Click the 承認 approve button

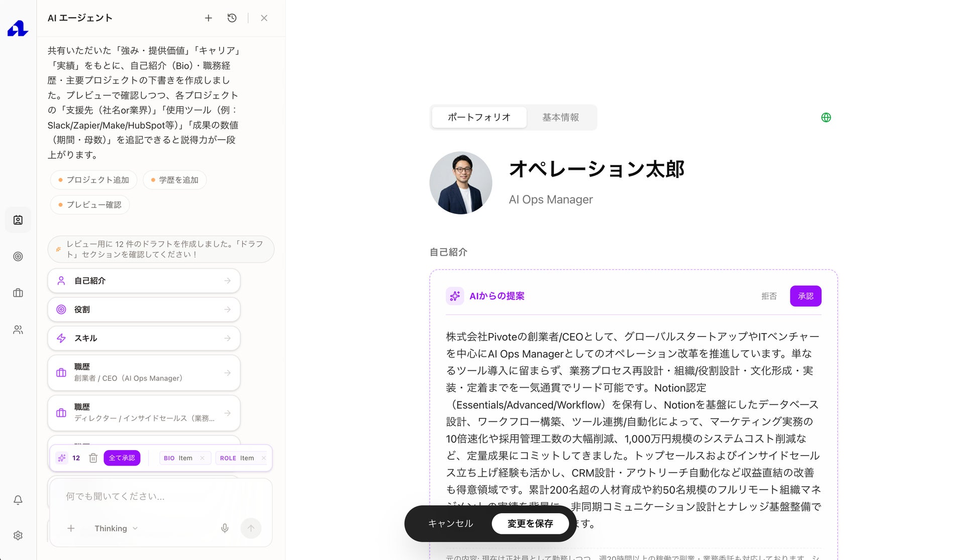(805, 296)
